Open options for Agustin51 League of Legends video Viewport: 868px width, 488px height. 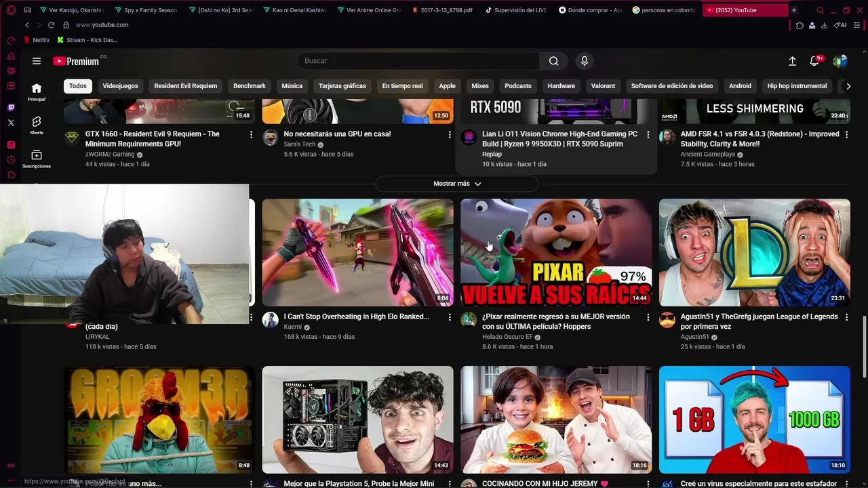click(846, 317)
